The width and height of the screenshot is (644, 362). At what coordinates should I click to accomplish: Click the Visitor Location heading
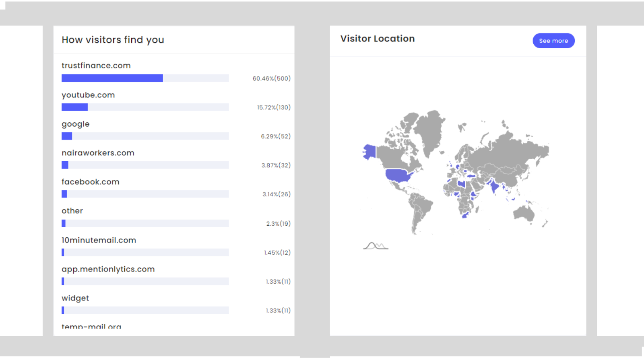(x=377, y=39)
